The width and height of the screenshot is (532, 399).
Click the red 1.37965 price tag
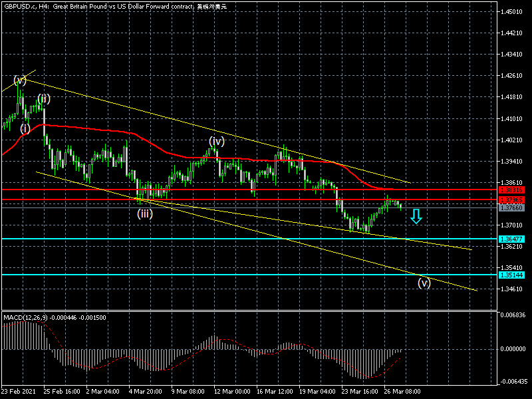pos(511,200)
